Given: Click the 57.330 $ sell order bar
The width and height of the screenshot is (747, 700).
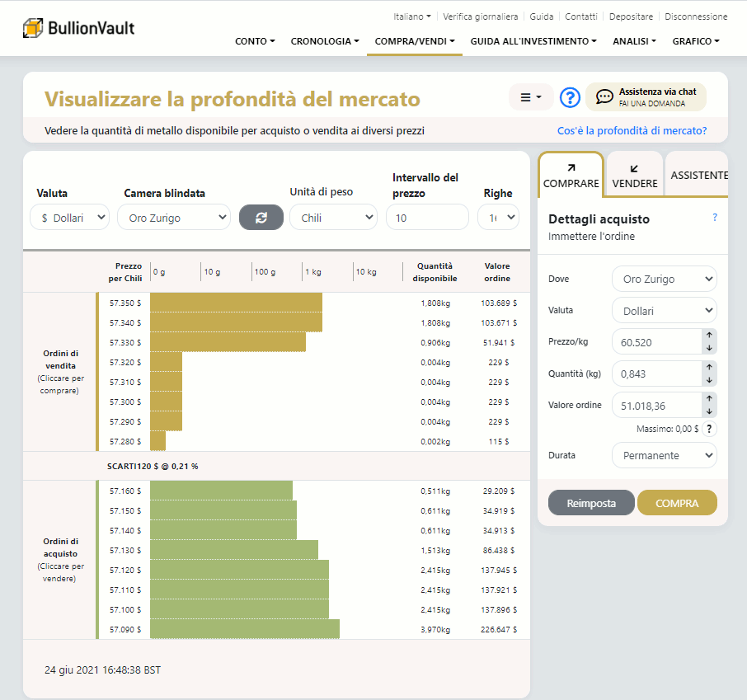Looking at the screenshot, I should 228,342.
